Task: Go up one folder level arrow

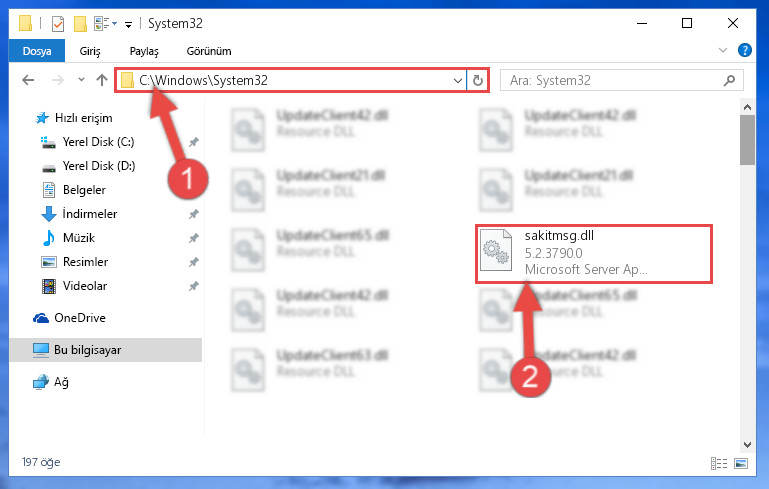Action: (x=102, y=80)
